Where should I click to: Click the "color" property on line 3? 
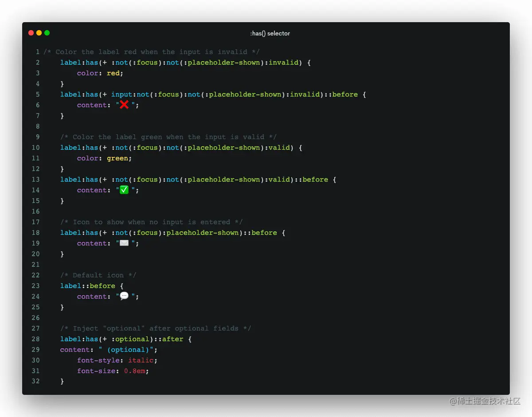[88, 73]
